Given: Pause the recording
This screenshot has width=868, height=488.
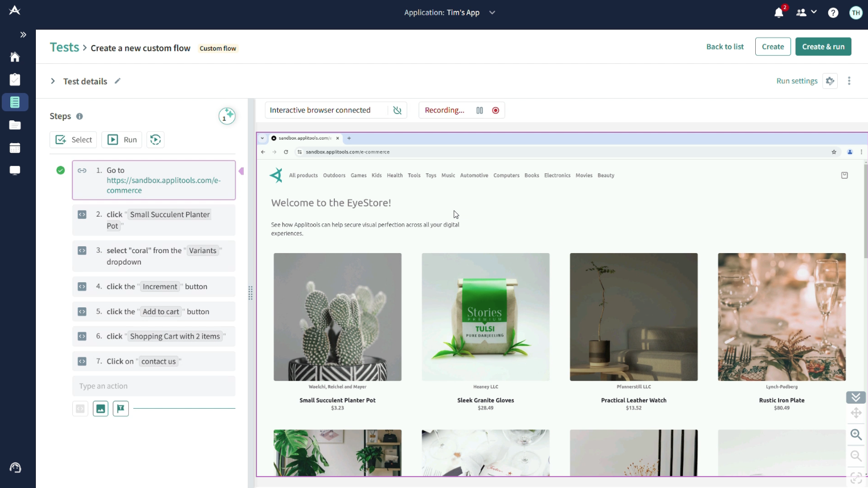Looking at the screenshot, I should pos(480,110).
